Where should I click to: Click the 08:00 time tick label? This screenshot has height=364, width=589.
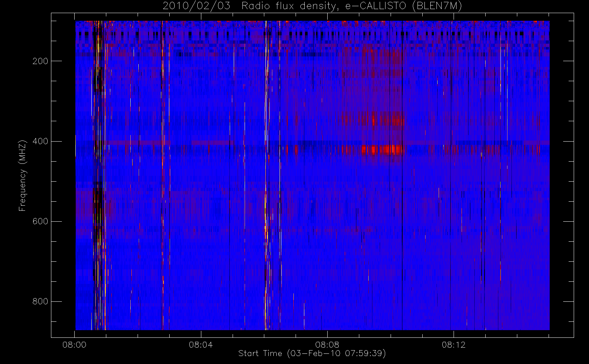74,345
